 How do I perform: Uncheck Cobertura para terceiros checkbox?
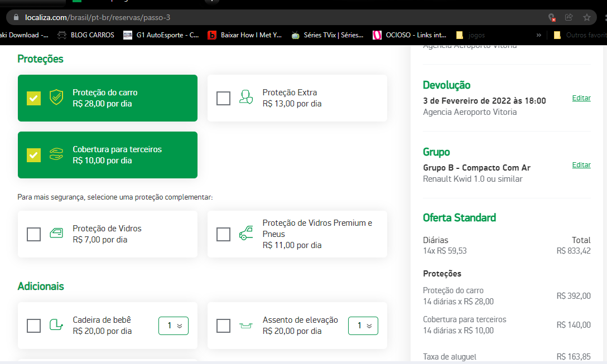tap(33, 155)
